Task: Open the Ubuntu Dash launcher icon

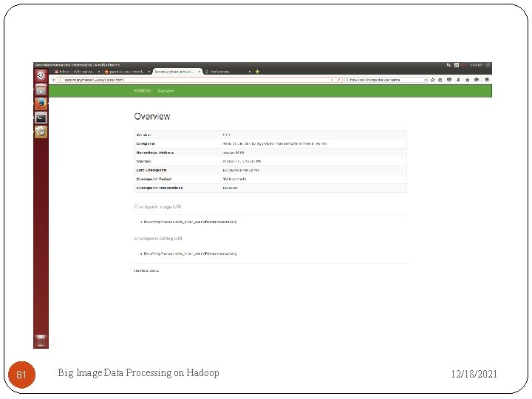Action: [x=41, y=75]
